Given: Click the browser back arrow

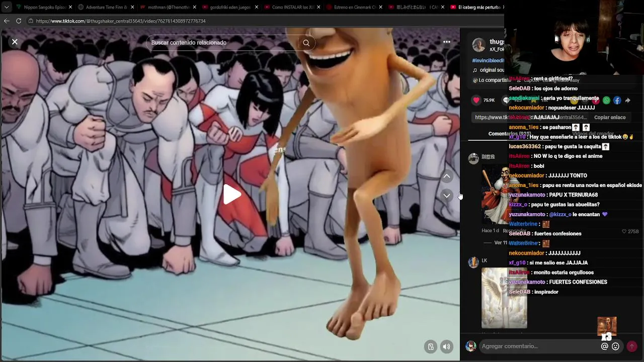Looking at the screenshot, I should pos(7,21).
